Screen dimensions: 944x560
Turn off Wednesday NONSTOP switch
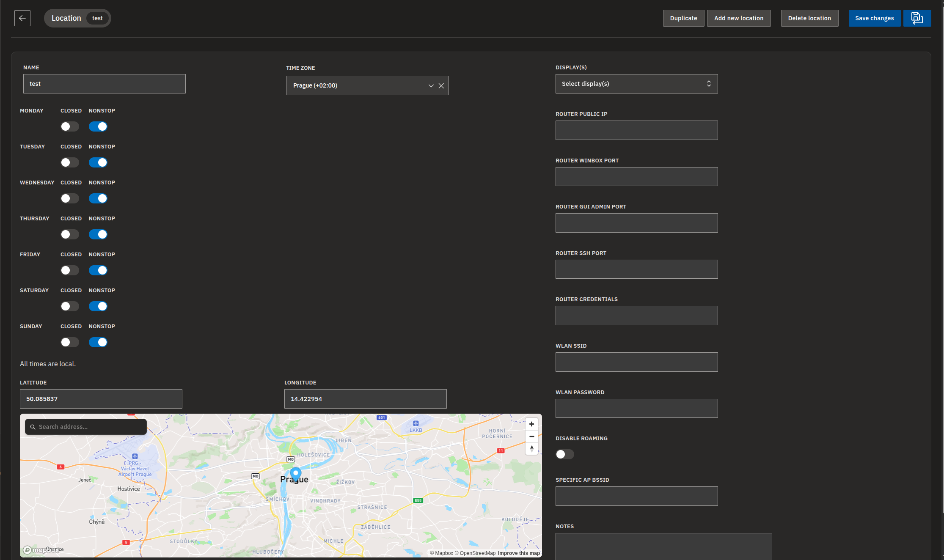(x=98, y=198)
